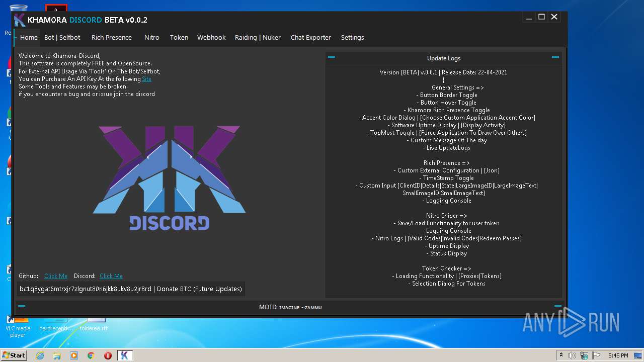Click '- TimeStamp Toggle' log entry
Image resolution: width=644 pixels, height=362 pixels.
(x=446, y=178)
